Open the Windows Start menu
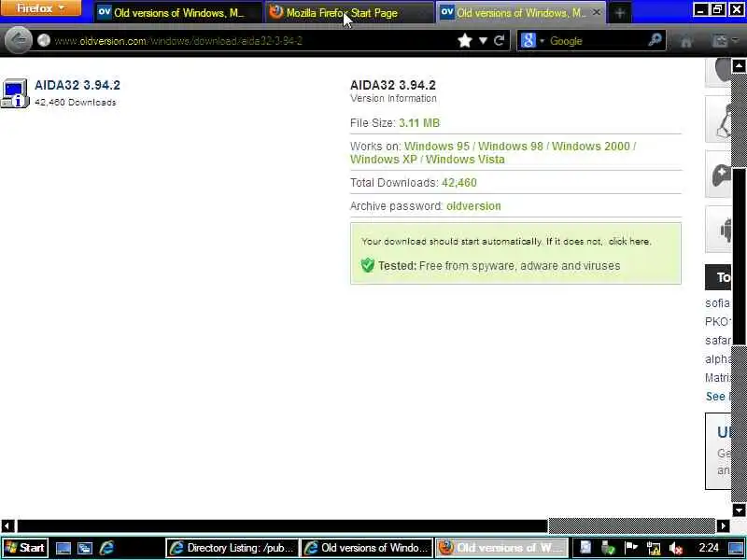Viewport: 747px width, 560px height. pos(24,548)
